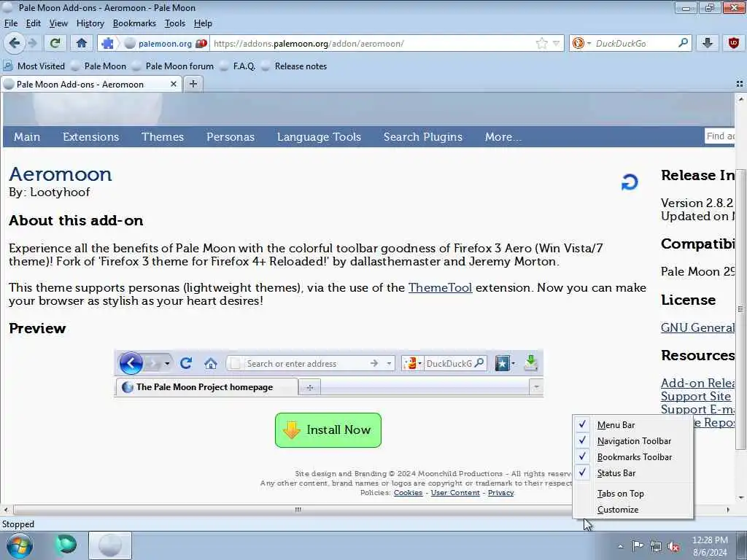Open the GNU General license link

[698, 327]
